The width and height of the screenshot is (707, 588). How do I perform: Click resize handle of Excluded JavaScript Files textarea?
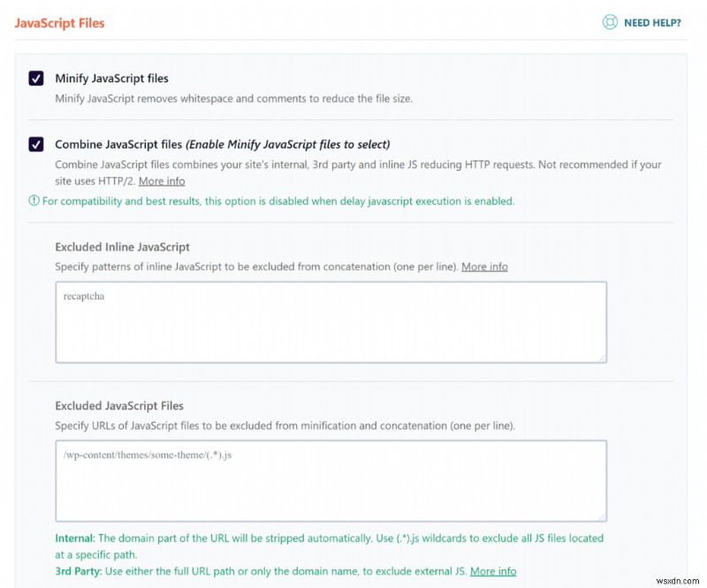click(x=601, y=515)
